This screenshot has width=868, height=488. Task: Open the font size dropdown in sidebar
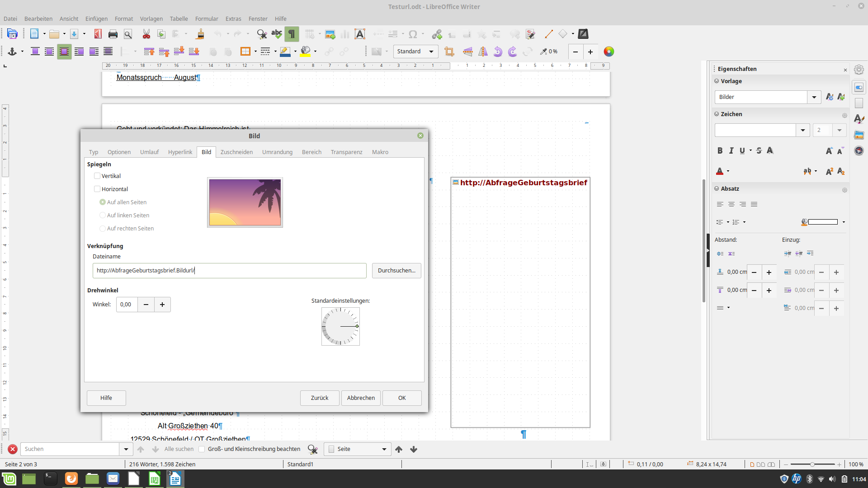click(840, 131)
